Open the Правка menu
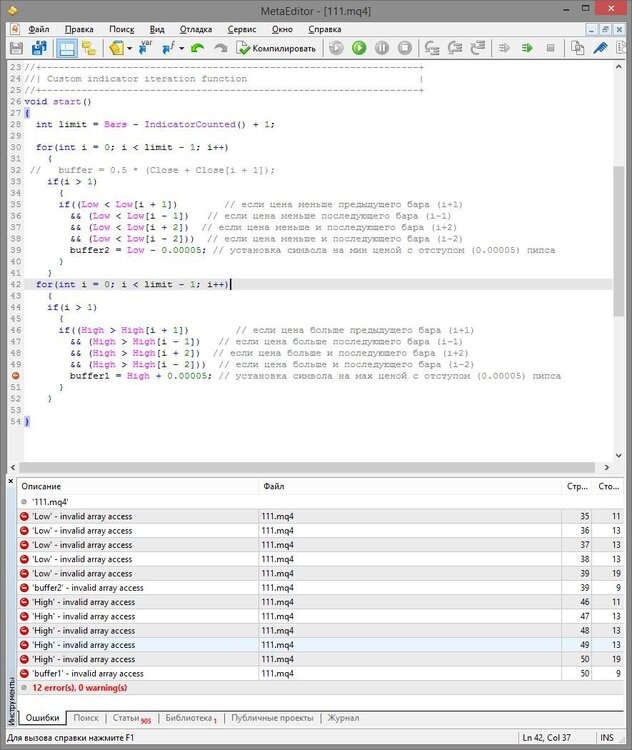The height and width of the screenshot is (750, 632). point(79,29)
